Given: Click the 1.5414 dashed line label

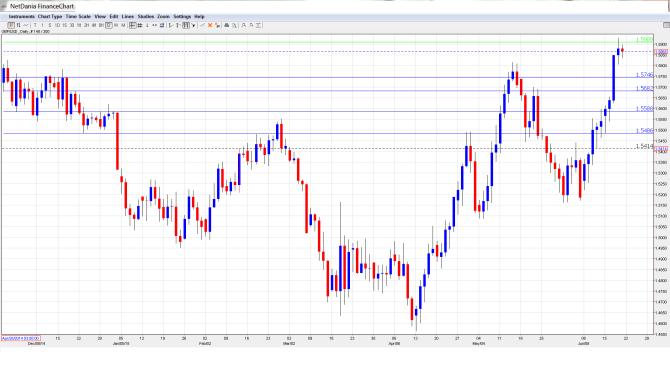Looking at the screenshot, I should click(x=644, y=146).
